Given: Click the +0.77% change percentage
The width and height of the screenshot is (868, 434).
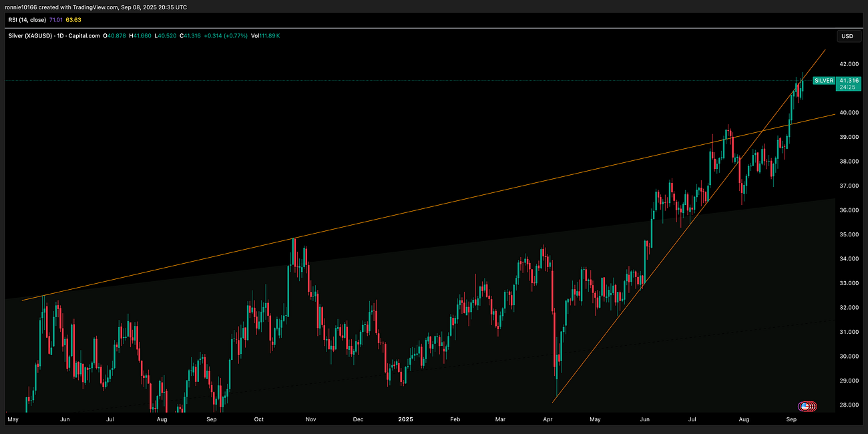Looking at the screenshot, I should tap(236, 35).
